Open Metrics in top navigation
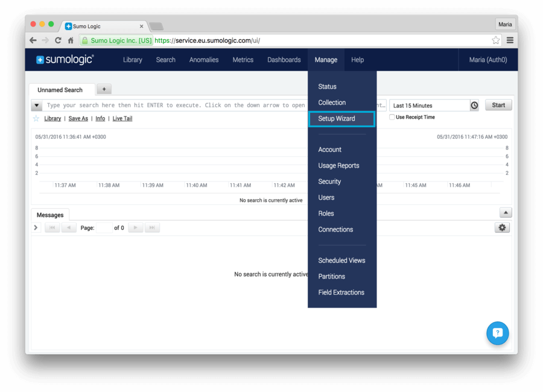Viewport: 543px width, 392px height. [x=243, y=60]
